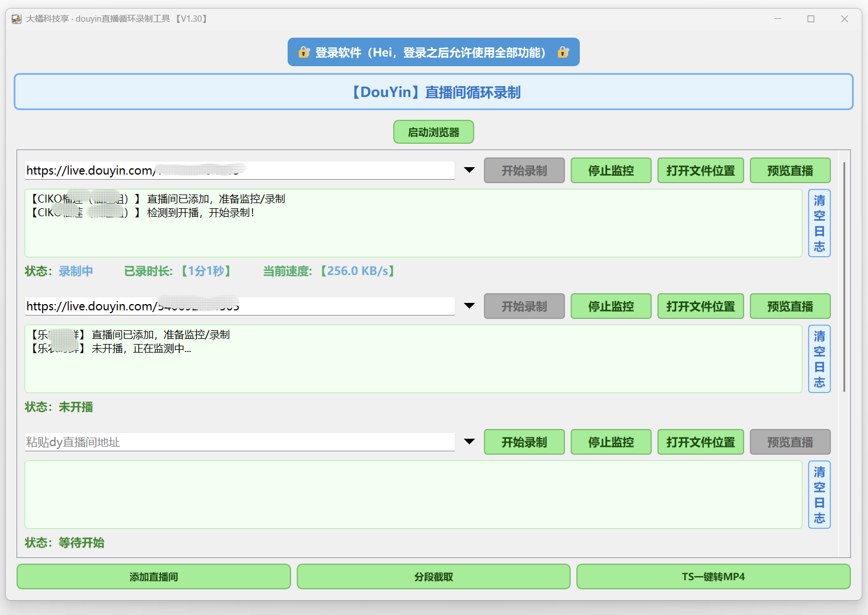Screen dimensions: 868x615
Task: Click the 等待开始 status text
Action: coord(82,543)
